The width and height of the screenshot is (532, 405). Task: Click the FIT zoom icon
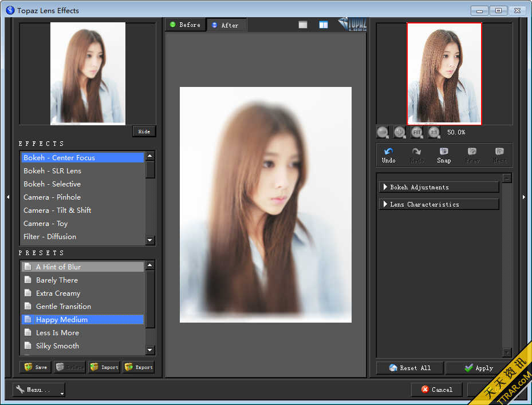pos(416,132)
